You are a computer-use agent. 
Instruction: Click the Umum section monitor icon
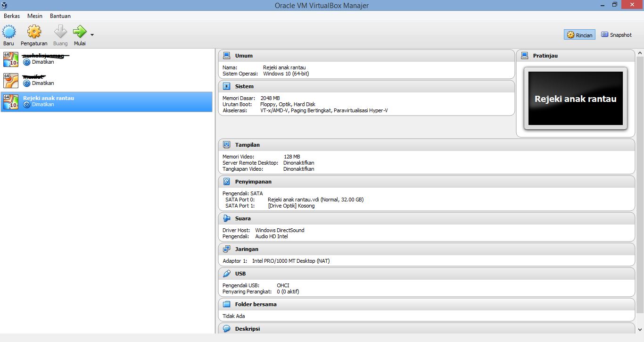[x=227, y=56]
